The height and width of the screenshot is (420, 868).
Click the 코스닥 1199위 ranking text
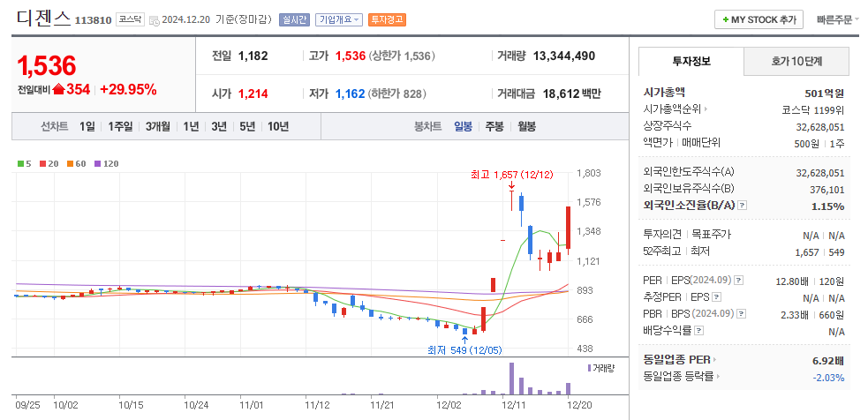coord(813,109)
